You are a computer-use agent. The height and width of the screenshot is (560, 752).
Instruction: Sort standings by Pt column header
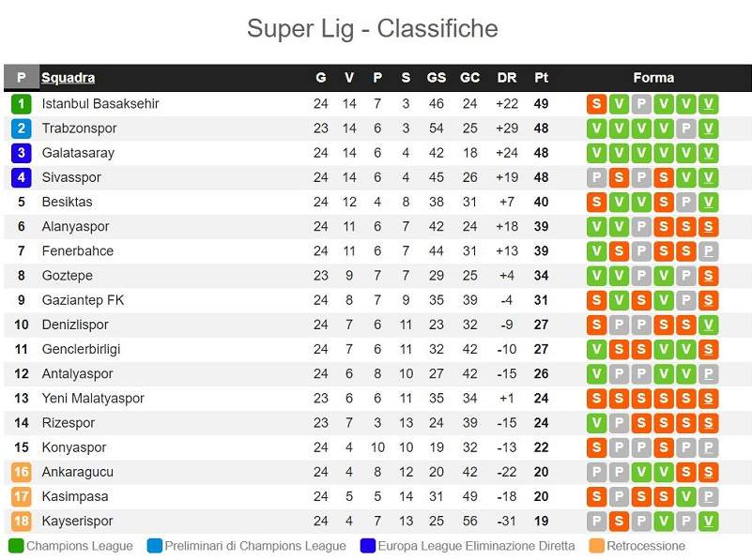point(541,78)
